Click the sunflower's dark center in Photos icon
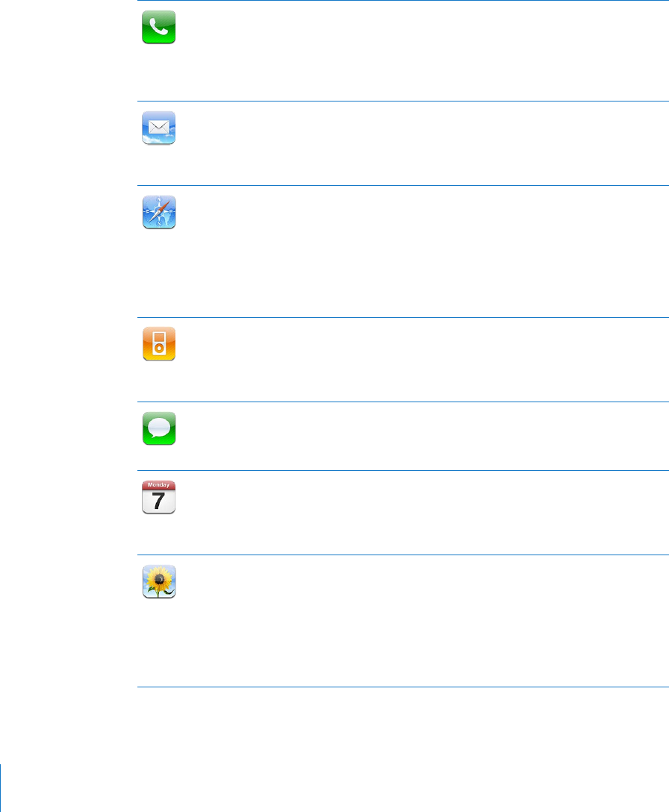Viewport: 669px width, 812px height. pos(160,579)
